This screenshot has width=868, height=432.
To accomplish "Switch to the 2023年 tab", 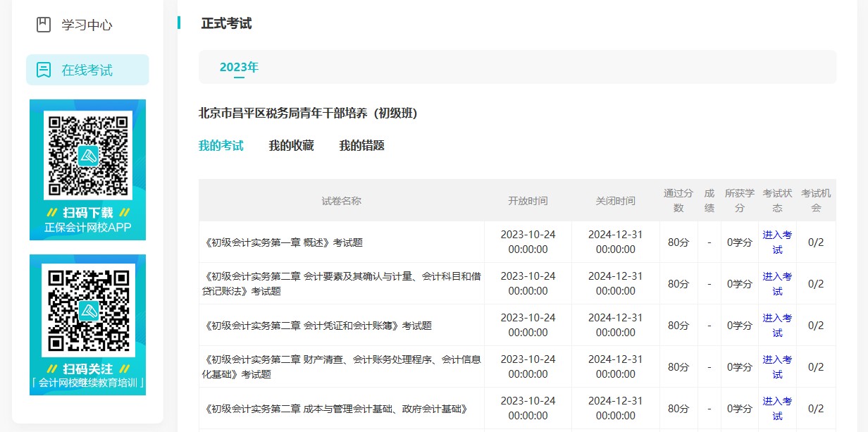I will pyautogui.click(x=239, y=68).
